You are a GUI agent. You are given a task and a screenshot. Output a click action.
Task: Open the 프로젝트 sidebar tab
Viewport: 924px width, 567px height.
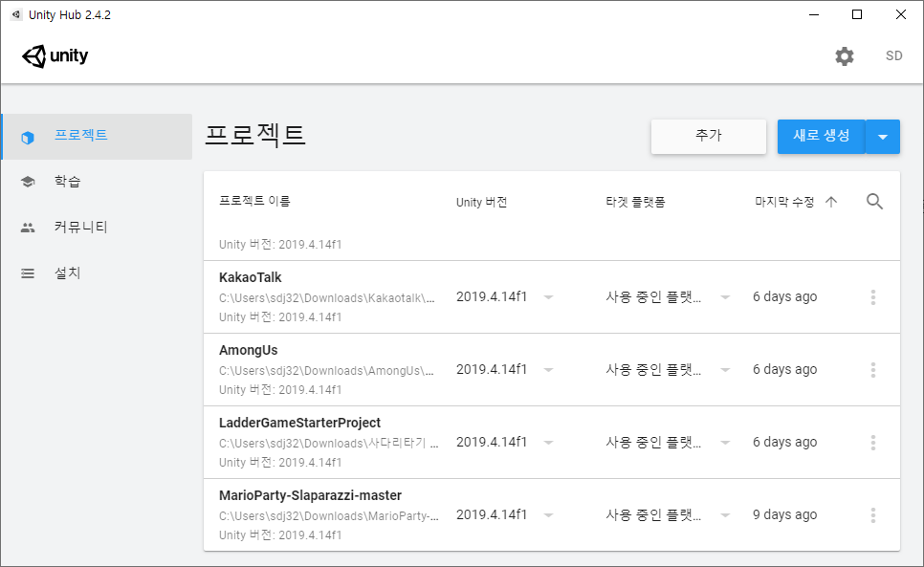click(x=98, y=137)
